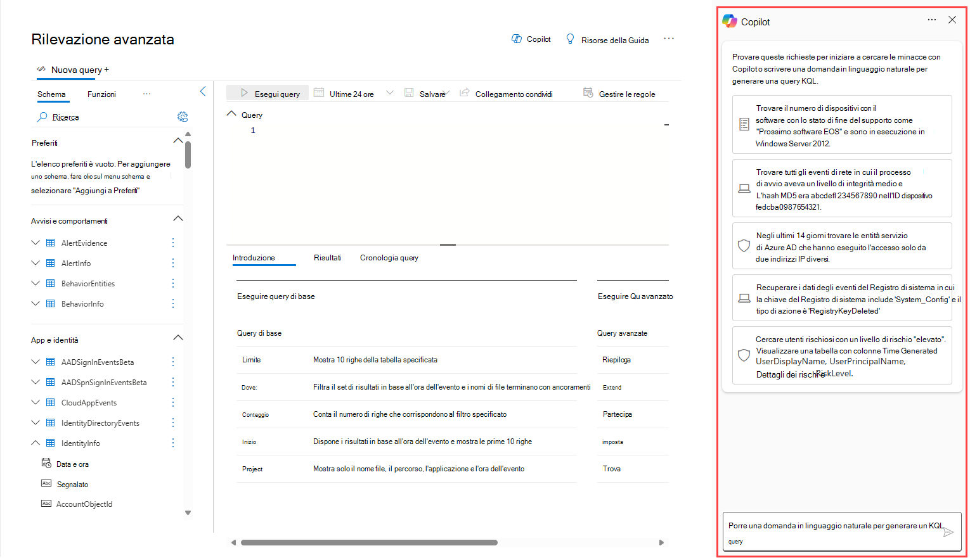
Task: Open the BehaviorEntities row options menu
Action: pos(172,283)
